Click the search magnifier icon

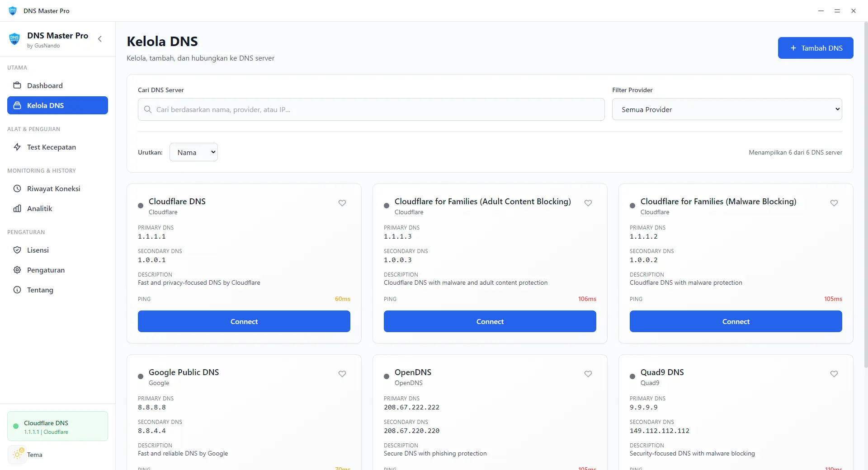point(147,109)
